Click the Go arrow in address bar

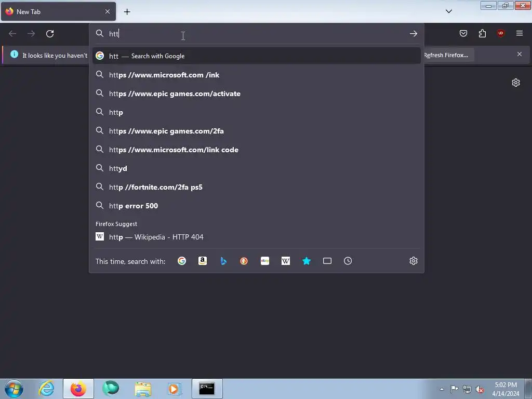pyautogui.click(x=413, y=34)
